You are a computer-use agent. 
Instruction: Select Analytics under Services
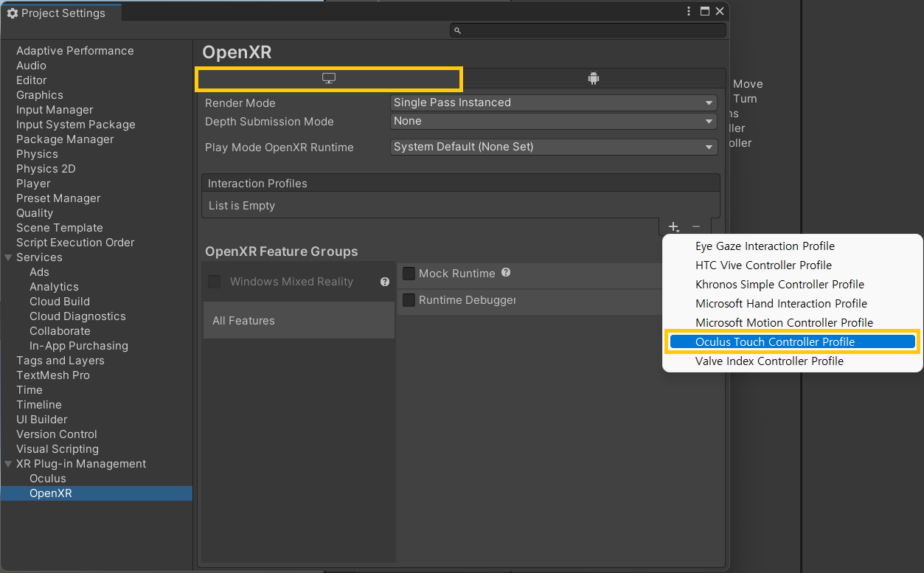[x=54, y=287]
